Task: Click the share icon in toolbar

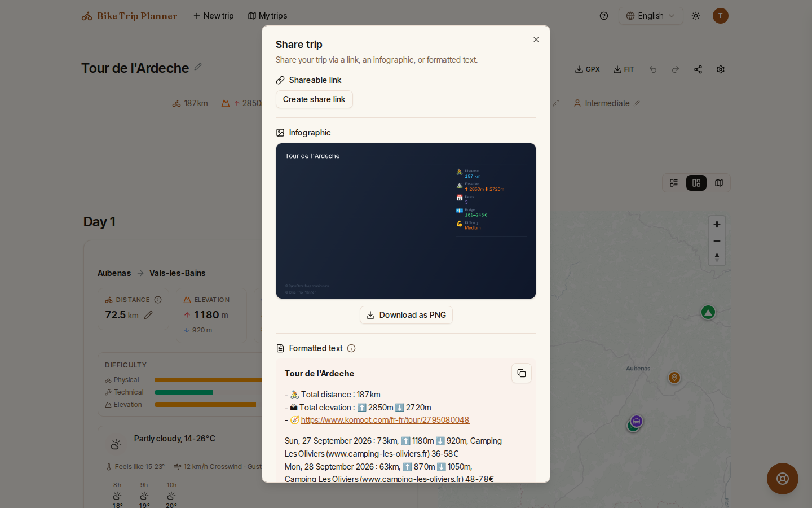Action: click(698, 69)
